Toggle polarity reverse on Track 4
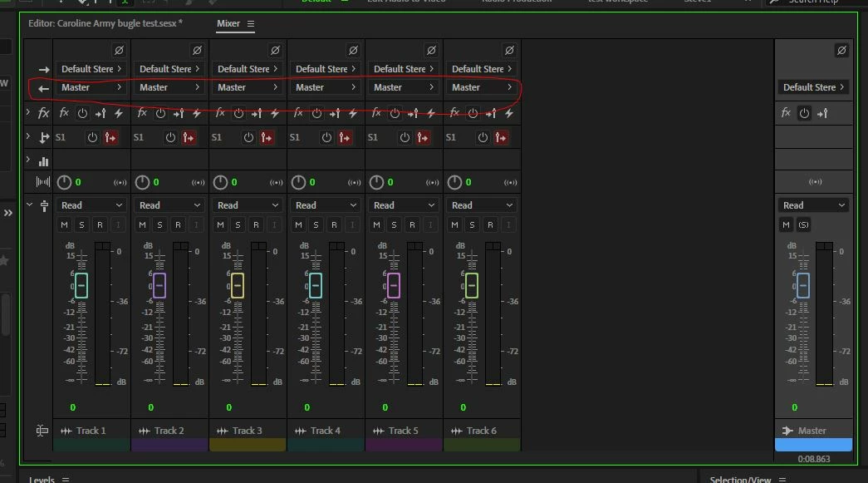This screenshot has height=483, width=868. (x=353, y=51)
